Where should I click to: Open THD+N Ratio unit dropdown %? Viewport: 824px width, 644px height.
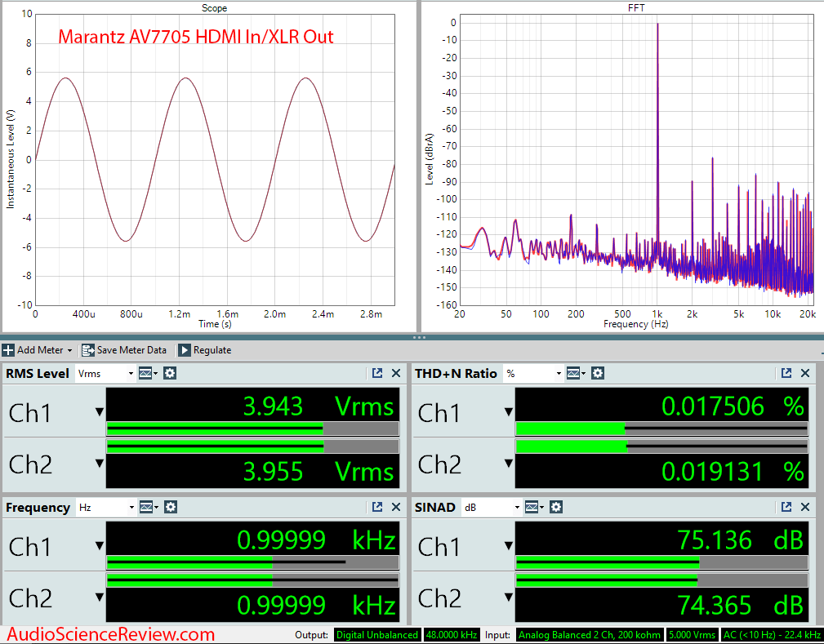(533, 374)
